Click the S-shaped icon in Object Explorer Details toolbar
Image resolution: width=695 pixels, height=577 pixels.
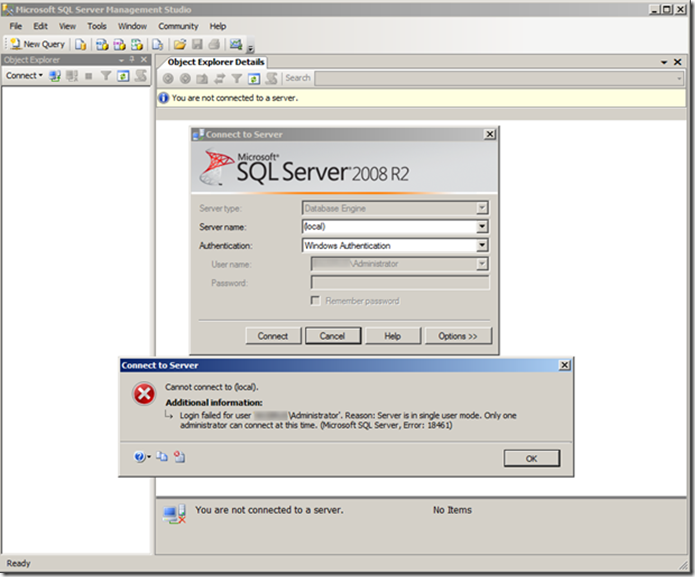coord(271,78)
